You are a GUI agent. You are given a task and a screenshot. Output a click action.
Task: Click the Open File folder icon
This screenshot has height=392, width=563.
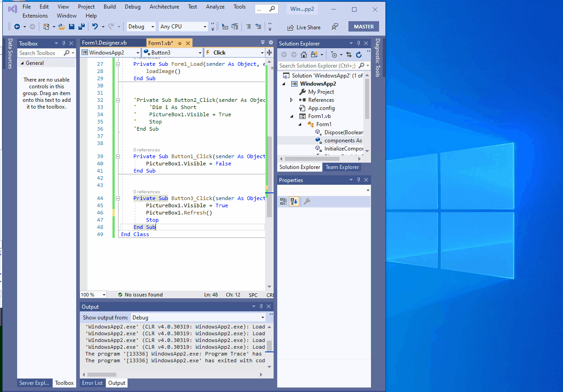(61, 27)
